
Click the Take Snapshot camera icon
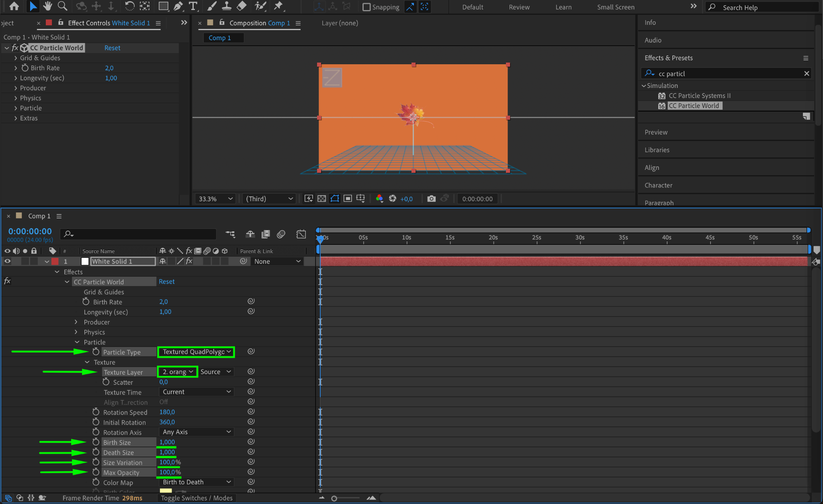(x=431, y=199)
